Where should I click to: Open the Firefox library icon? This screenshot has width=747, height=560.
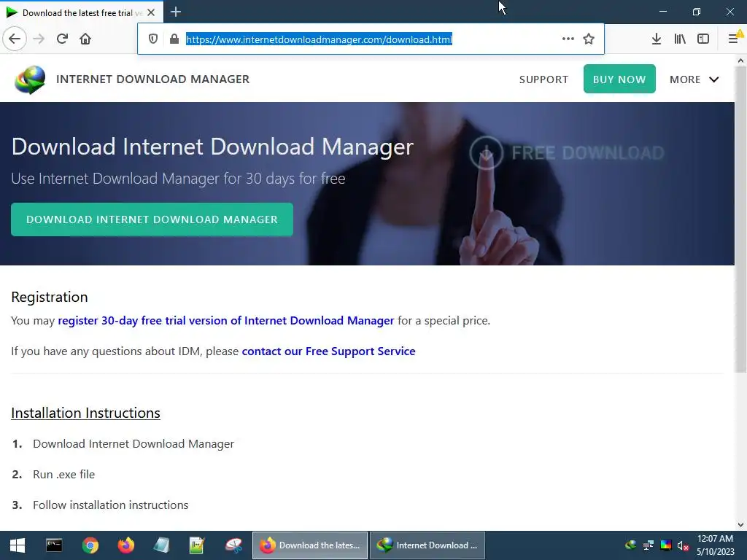tap(680, 39)
